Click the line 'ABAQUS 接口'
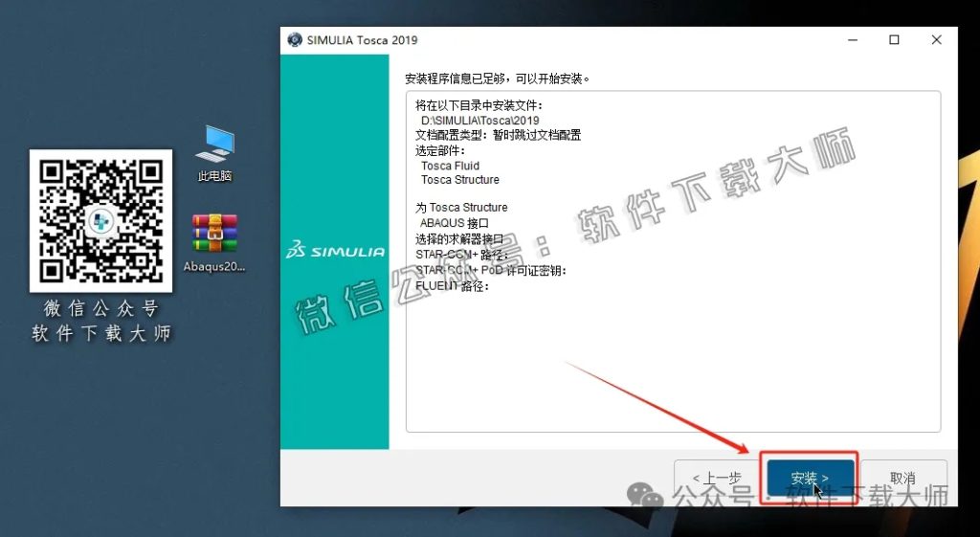The image size is (980, 537). tap(455, 222)
